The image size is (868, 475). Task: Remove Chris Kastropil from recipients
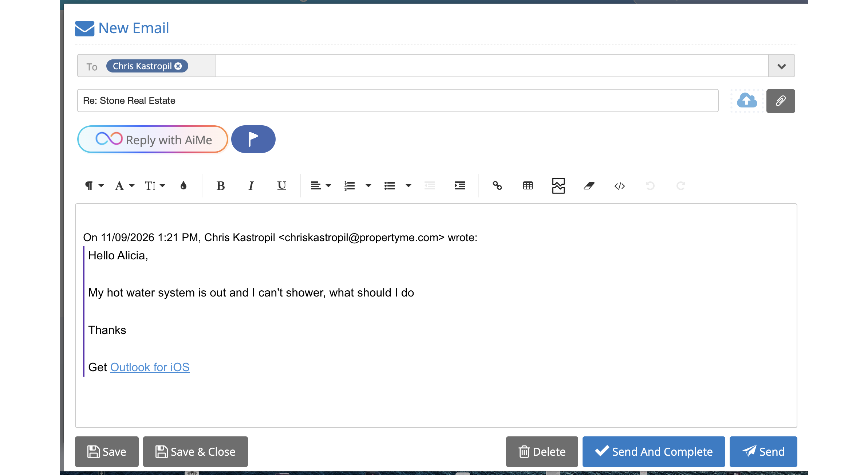tap(178, 66)
